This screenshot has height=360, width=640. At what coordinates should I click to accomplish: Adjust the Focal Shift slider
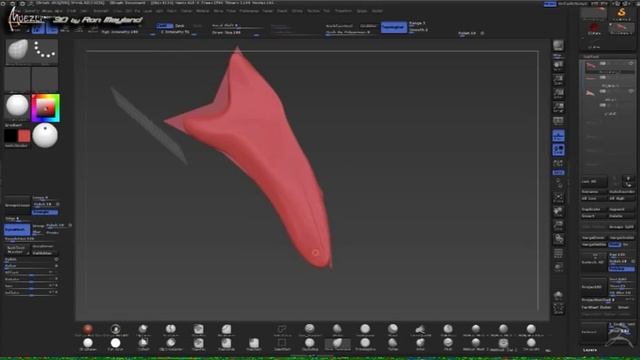[x=237, y=26]
